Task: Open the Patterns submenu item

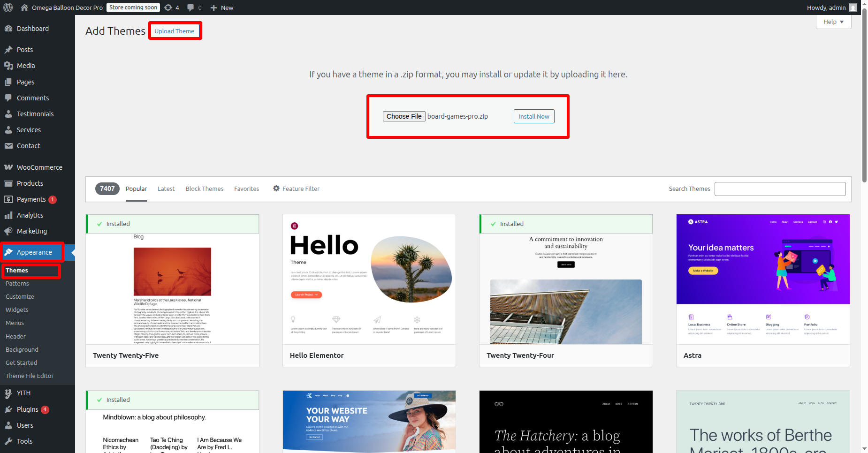Action: point(17,284)
